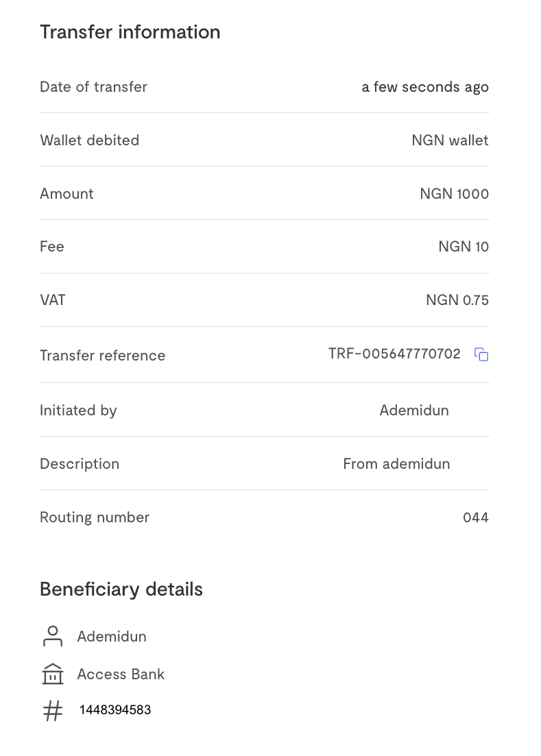Click the 'From ademidun' description text
The image size is (541, 756).
pos(396,464)
